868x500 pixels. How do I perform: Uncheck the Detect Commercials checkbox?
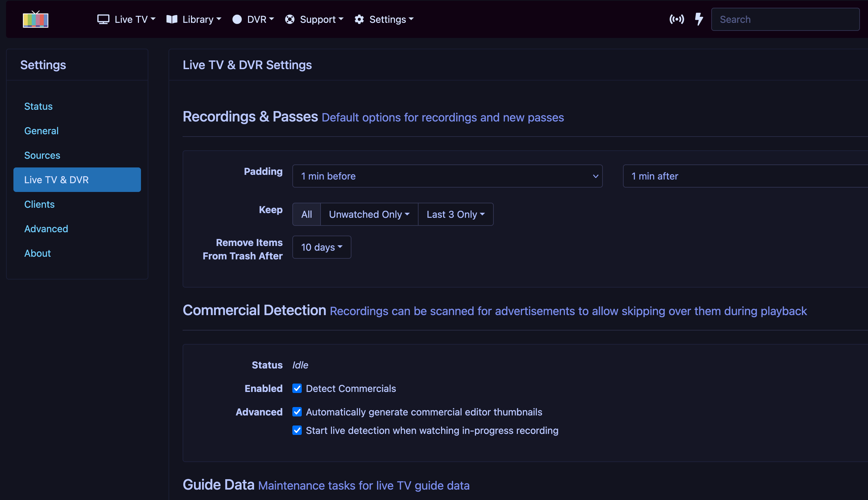(x=297, y=388)
